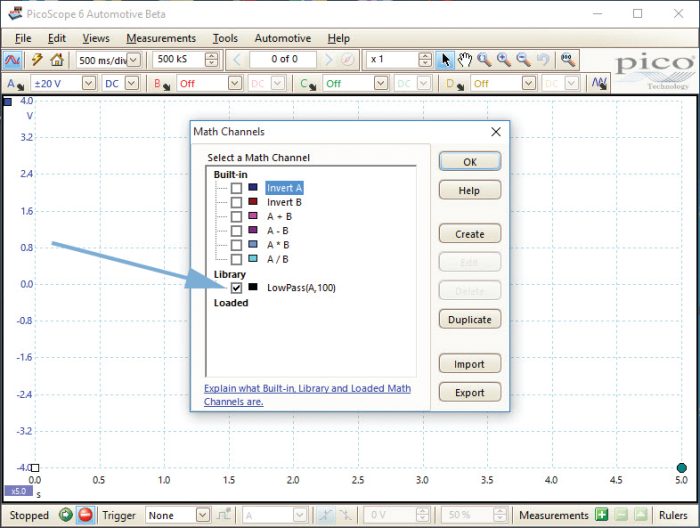This screenshot has height=528, width=700.
Task: Open channel A ±20 V range dropdown
Action: (89, 83)
